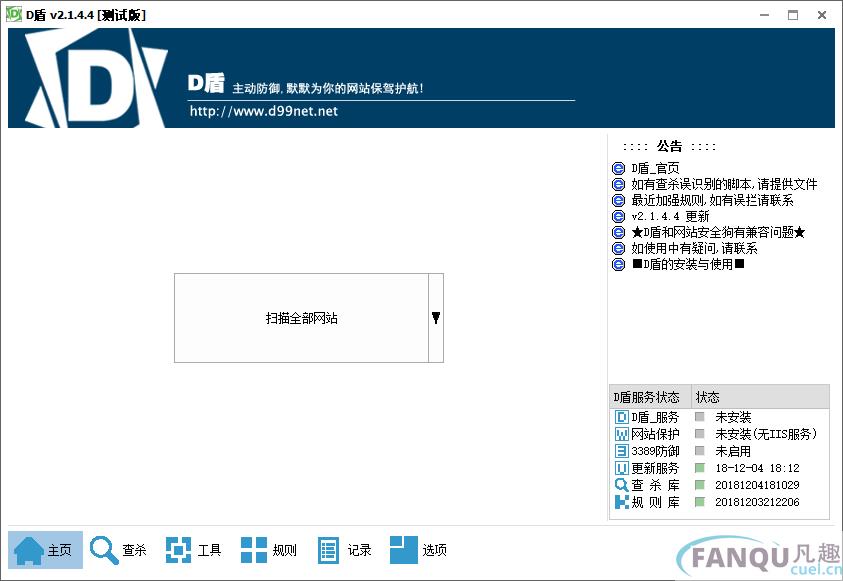This screenshot has height=581, width=843.
Task: Open the D盾_官页 announcement link
Action: click(x=655, y=168)
